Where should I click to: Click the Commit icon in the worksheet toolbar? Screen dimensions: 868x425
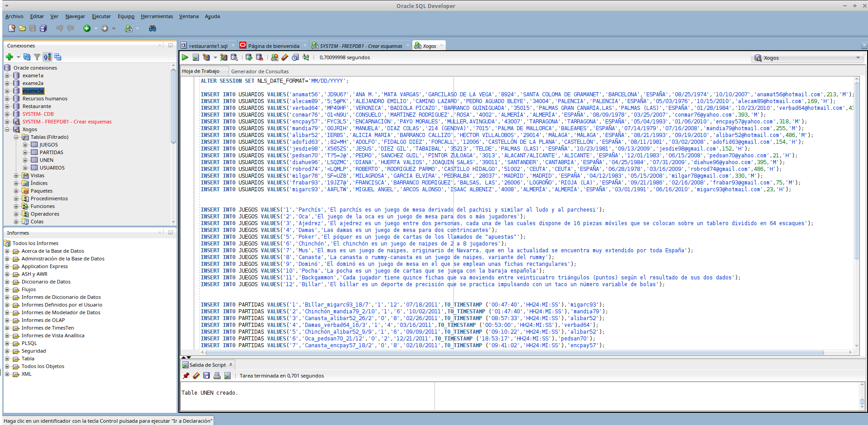tap(249, 57)
